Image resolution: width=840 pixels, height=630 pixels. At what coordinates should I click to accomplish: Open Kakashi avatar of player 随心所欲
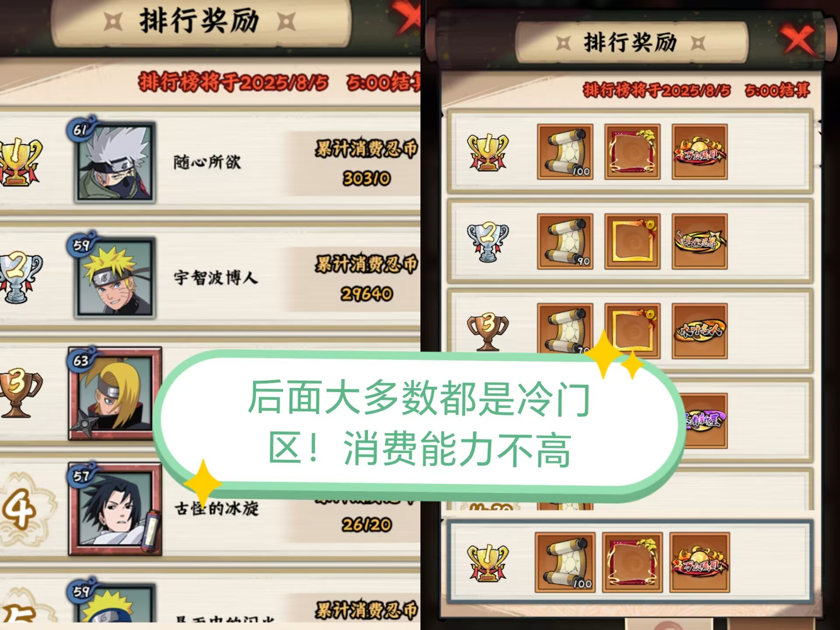115,162
